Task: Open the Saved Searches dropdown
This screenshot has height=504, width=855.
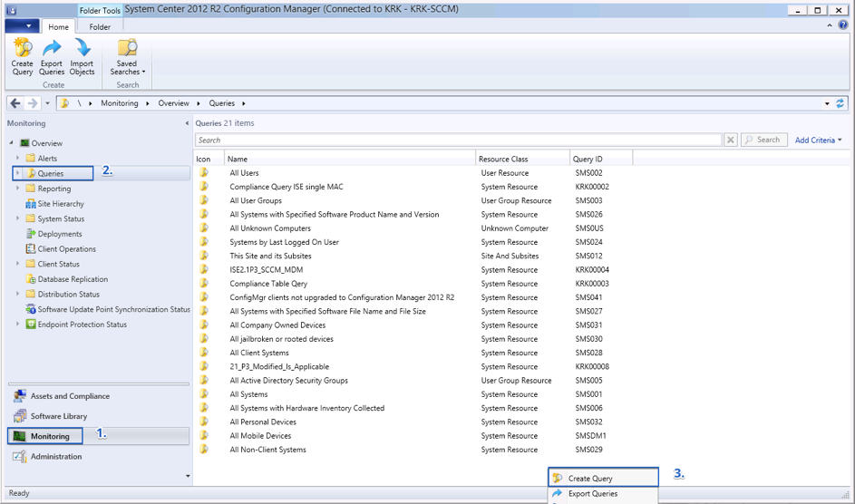Action: (x=128, y=57)
